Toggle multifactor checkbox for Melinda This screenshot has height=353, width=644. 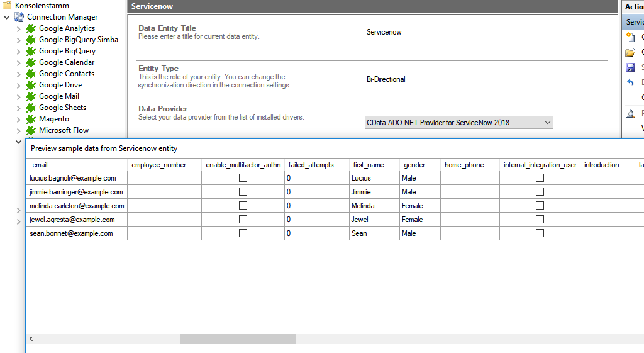[243, 206]
